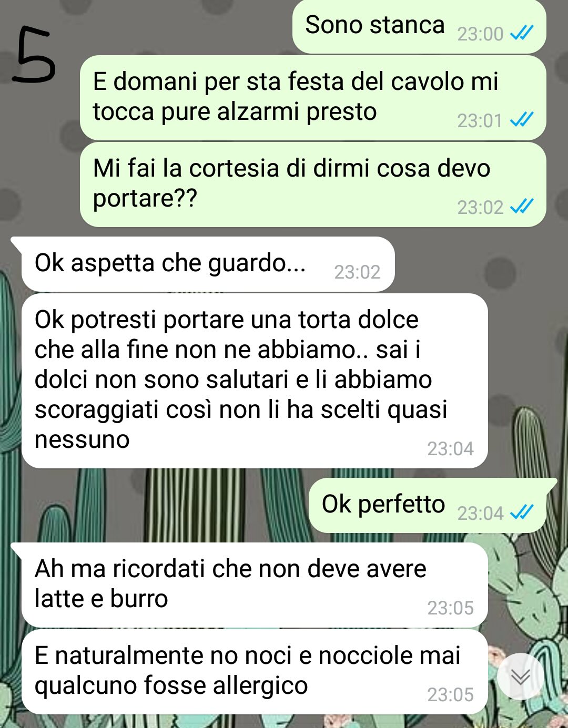Click read checkmarks on the 23:02 sent message
Screen dimensions: 568x728
(x=522, y=207)
